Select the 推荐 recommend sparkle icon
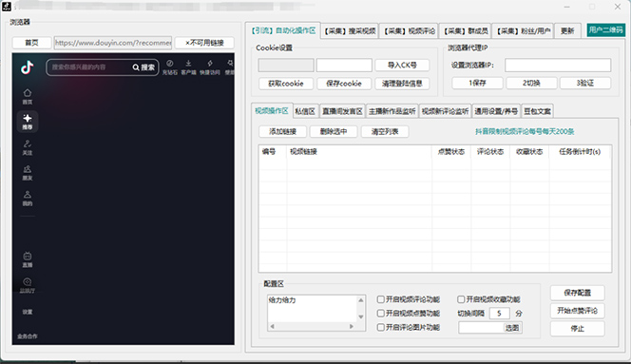Viewport: 631px width, 364px height. coord(28,118)
